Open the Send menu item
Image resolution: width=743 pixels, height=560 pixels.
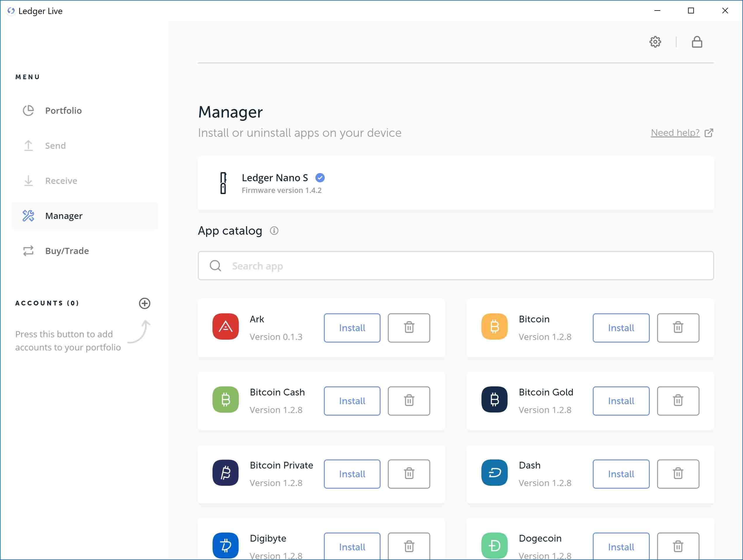[x=85, y=146]
